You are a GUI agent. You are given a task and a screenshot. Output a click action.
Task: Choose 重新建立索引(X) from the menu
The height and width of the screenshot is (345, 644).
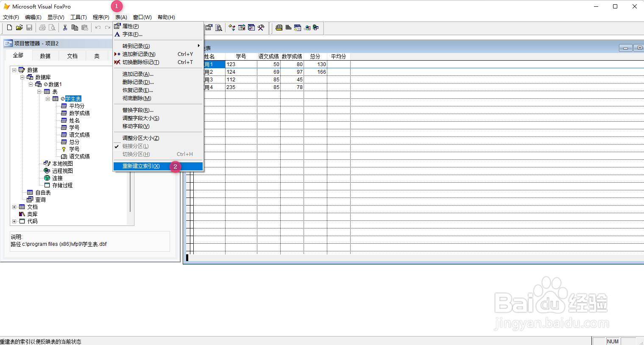coord(158,166)
